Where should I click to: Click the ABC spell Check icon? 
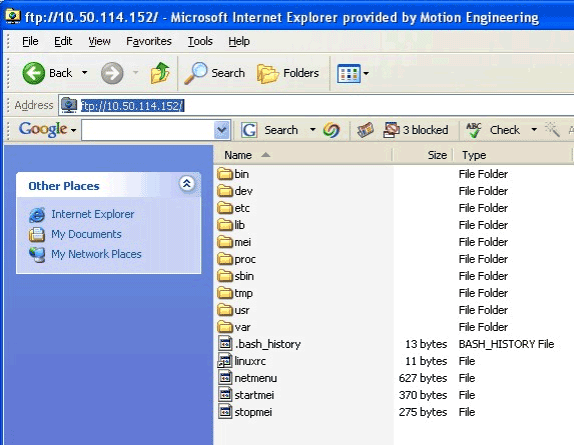[474, 130]
